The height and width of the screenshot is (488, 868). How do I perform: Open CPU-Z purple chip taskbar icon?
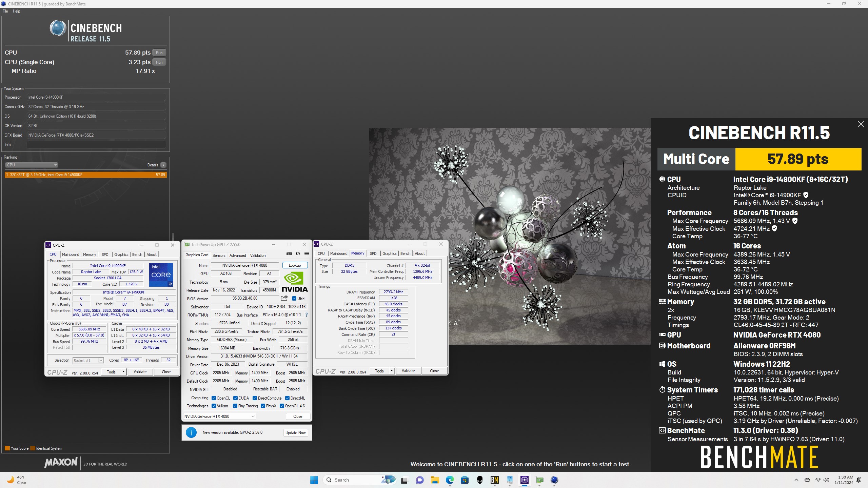(525, 480)
